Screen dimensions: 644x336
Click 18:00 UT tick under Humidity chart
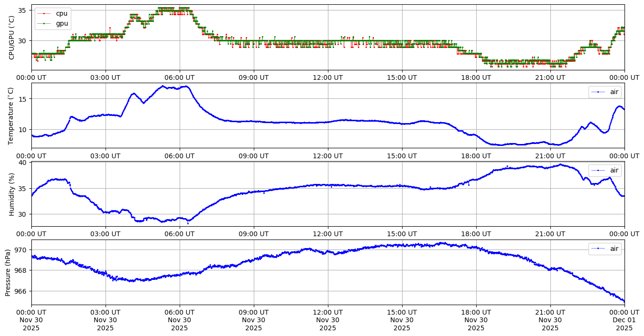coord(476,234)
